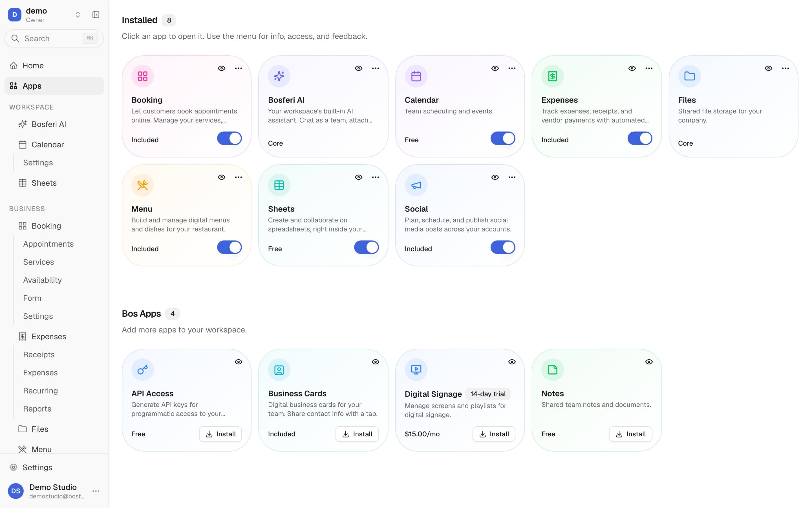Install the Digital Signage app

pyautogui.click(x=494, y=434)
